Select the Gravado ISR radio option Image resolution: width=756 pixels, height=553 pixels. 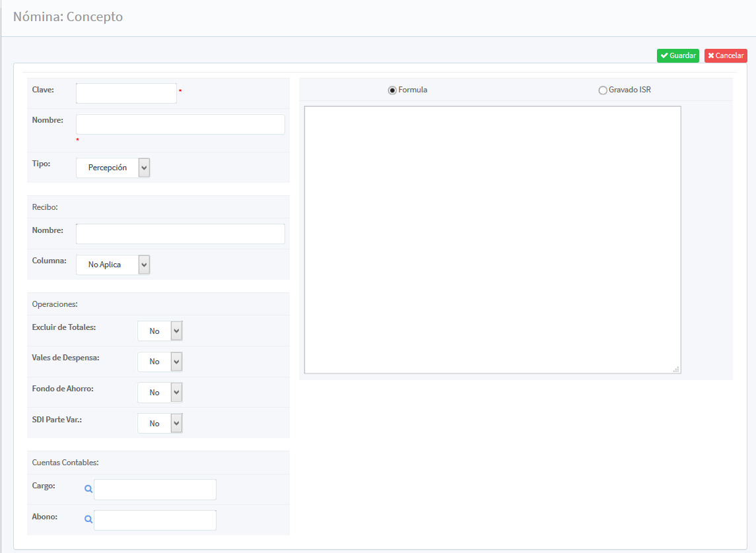(602, 90)
